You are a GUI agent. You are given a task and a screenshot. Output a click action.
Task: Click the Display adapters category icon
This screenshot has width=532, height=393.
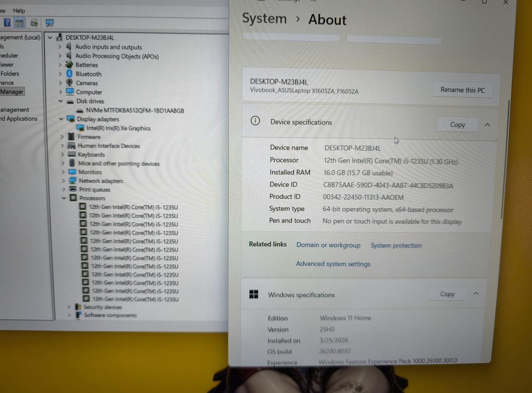point(71,119)
